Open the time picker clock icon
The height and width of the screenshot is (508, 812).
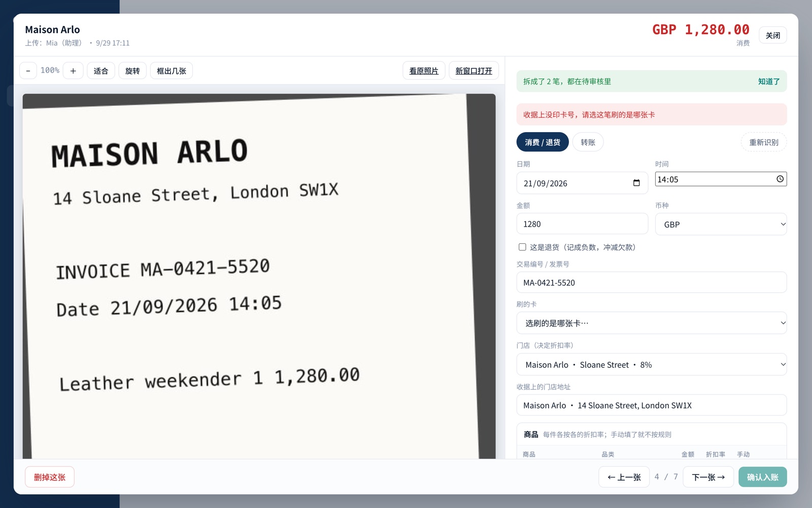tap(780, 179)
